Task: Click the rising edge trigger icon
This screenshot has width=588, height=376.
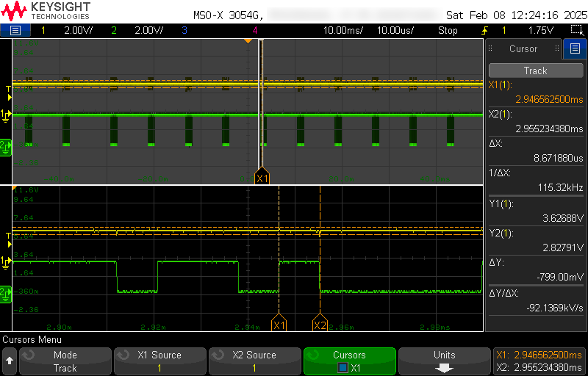Action: tap(484, 30)
